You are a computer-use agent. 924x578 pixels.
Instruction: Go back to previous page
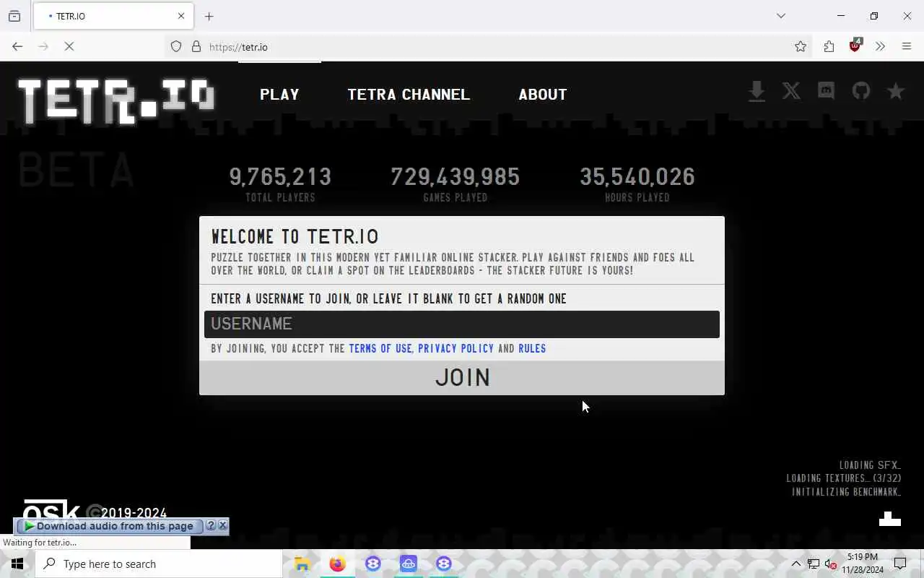(17, 47)
